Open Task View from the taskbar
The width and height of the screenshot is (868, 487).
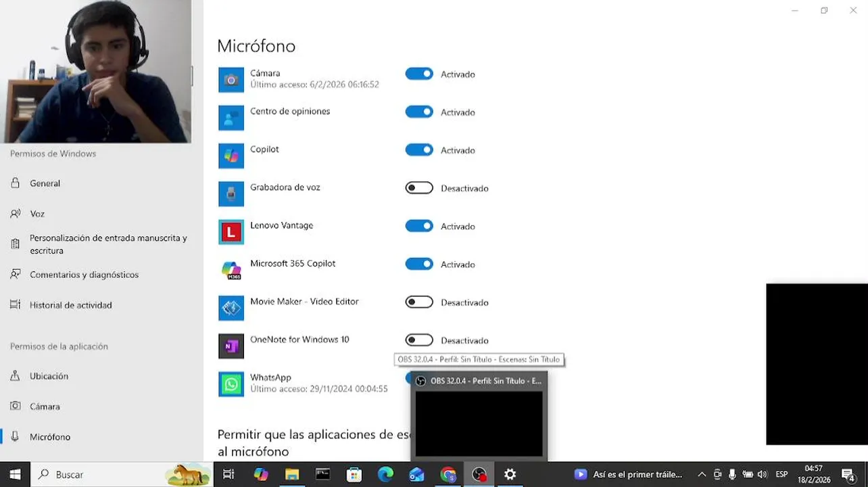click(228, 475)
